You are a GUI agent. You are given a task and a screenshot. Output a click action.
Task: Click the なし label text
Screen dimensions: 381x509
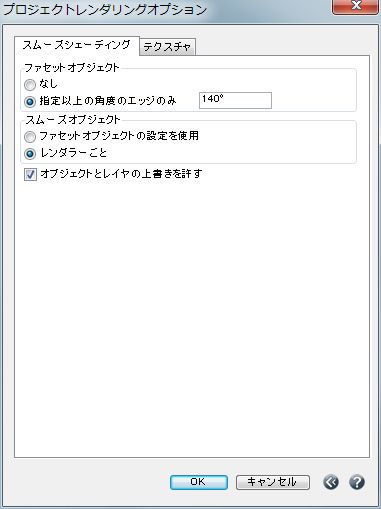[x=49, y=84]
